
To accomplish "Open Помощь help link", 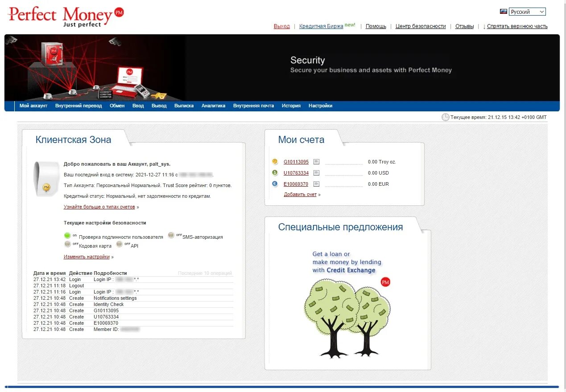I will click(x=376, y=26).
